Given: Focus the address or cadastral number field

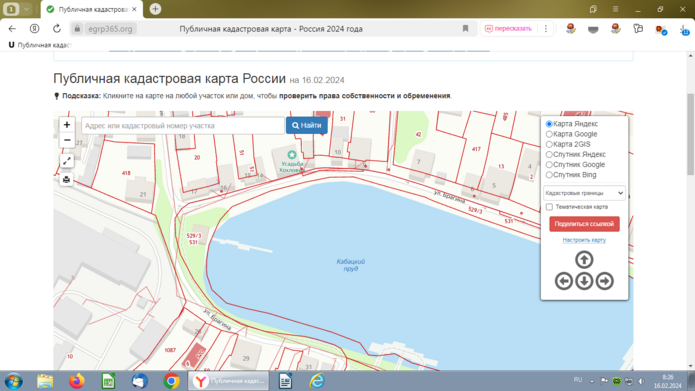Looking at the screenshot, I should tap(183, 126).
